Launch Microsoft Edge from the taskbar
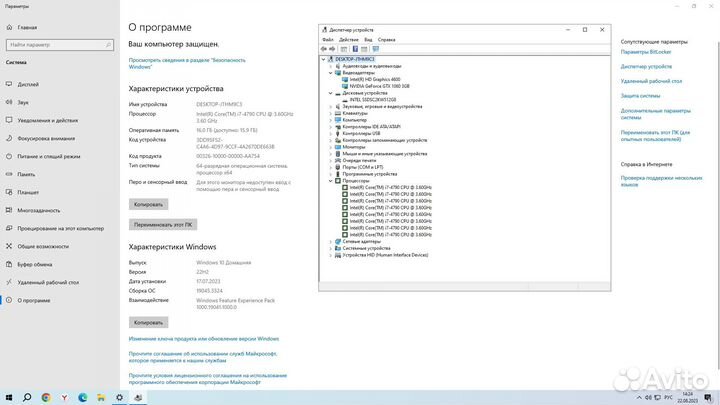Screen dimensions: 720x405 (83, 398)
